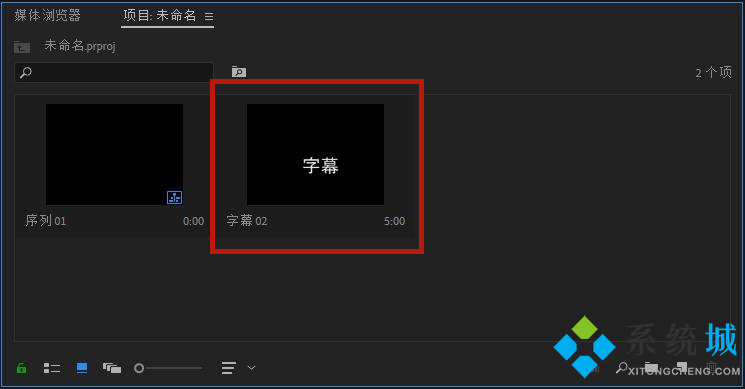Toggle the green project write lock icon
This screenshot has width=745, height=389.
click(x=21, y=368)
